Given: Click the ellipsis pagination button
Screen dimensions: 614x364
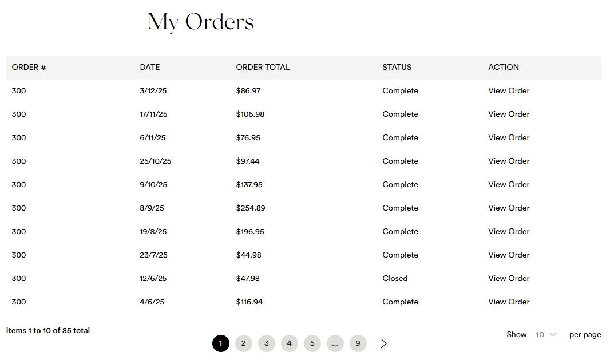Looking at the screenshot, I should pos(335,343).
